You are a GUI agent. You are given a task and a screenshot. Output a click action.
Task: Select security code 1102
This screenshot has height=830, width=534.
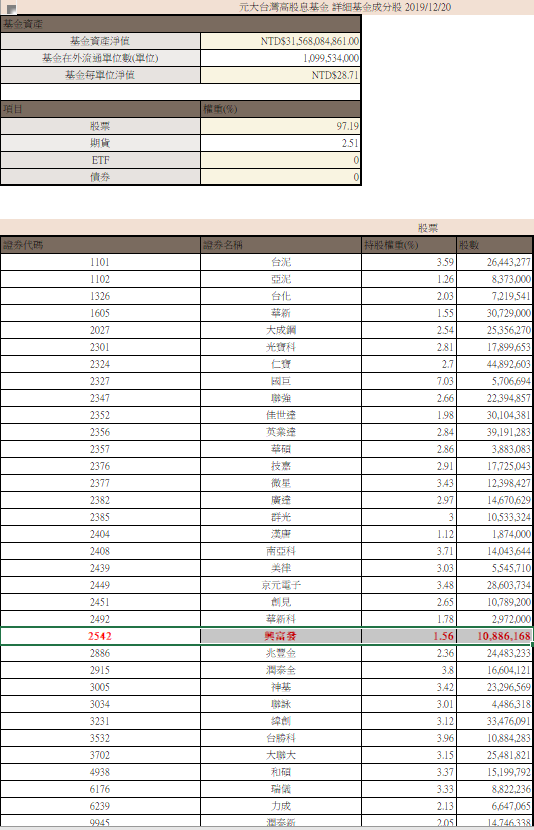tap(100, 279)
